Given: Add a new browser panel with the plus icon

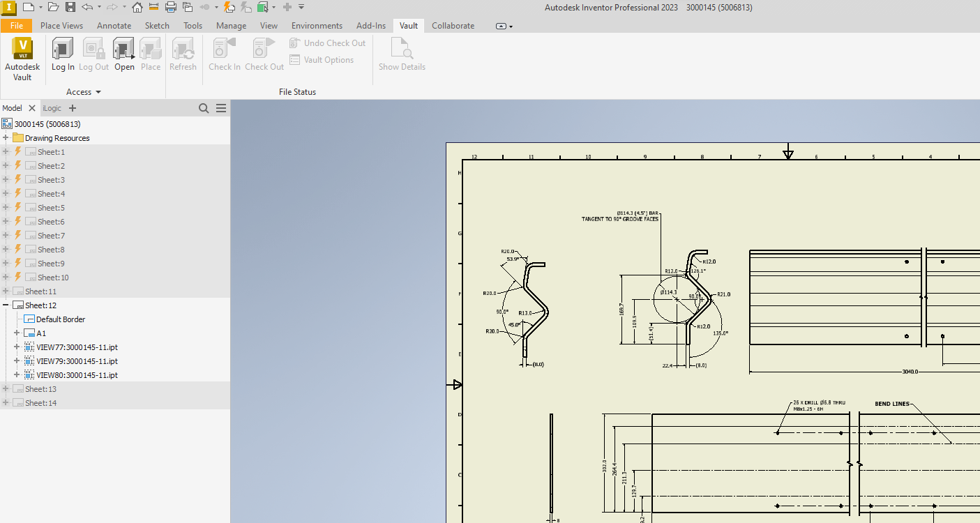Looking at the screenshot, I should click(73, 108).
